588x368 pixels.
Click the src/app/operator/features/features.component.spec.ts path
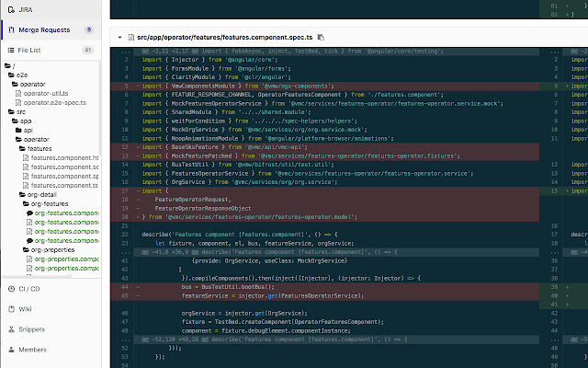click(x=224, y=37)
